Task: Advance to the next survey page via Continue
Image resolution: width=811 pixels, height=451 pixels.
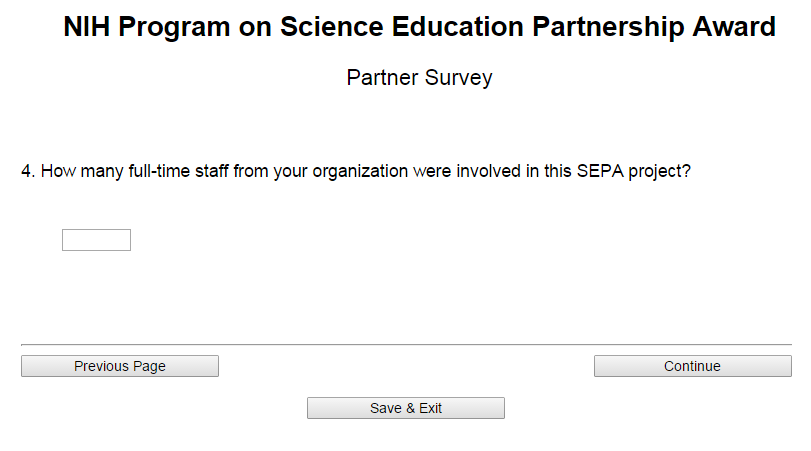Action: (692, 366)
